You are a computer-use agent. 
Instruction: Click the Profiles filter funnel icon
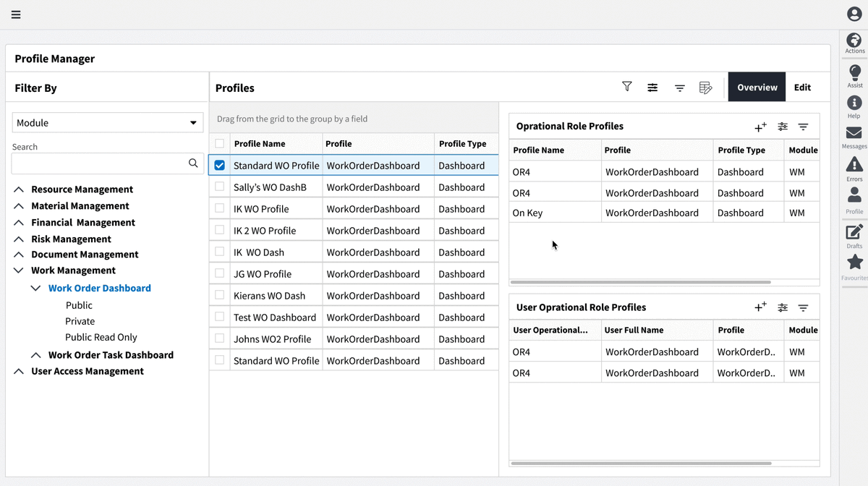coord(627,87)
